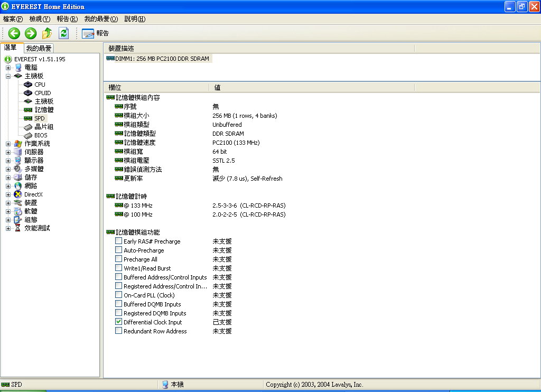Image resolution: width=541 pixels, height=392 pixels.
Task: Select the 晶片組 chipset icon
Action: (x=28, y=127)
